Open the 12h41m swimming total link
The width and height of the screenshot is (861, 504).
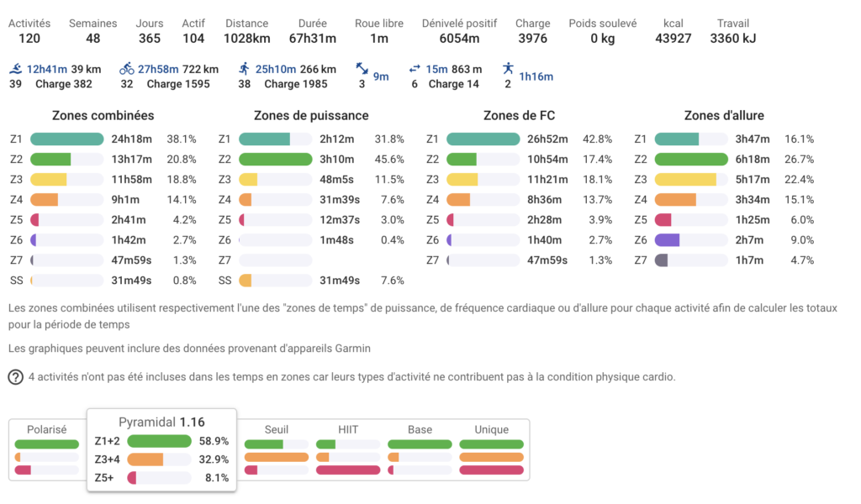pyautogui.click(x=47, y=69)
